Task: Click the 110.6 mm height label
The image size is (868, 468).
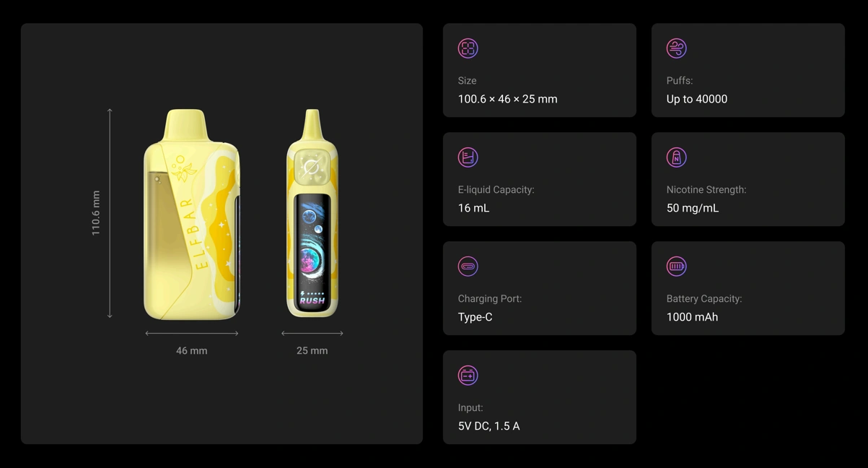Action: (96, 213)
